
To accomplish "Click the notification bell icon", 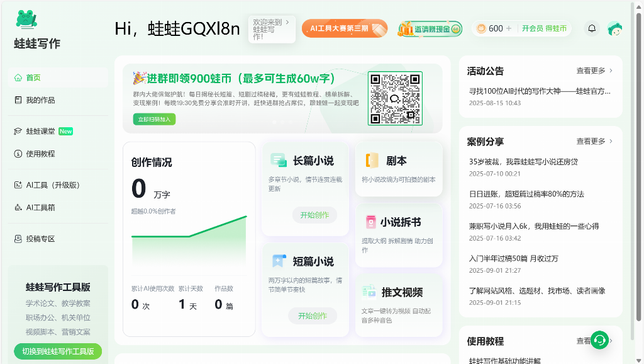I will [591, 28].
